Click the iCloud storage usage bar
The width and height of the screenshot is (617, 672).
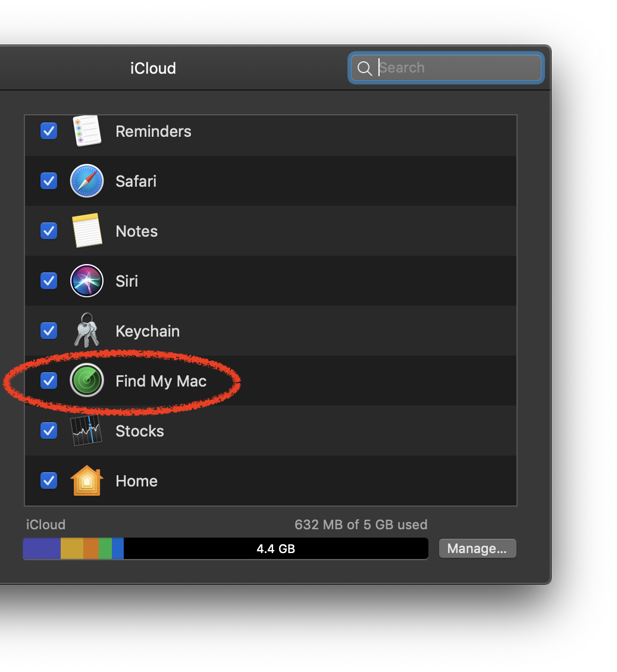(225, 548)
